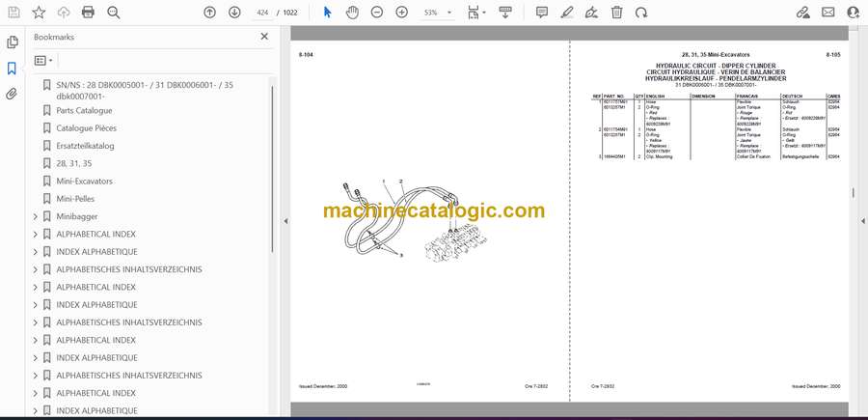This screenshot has width=868, height=420.
Task: Toggle the Bookmarks panel icon
Action: 13,69
